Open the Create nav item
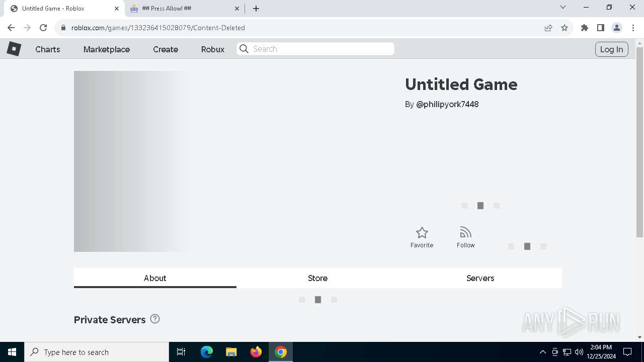644x362 pixels. [166, 49]
